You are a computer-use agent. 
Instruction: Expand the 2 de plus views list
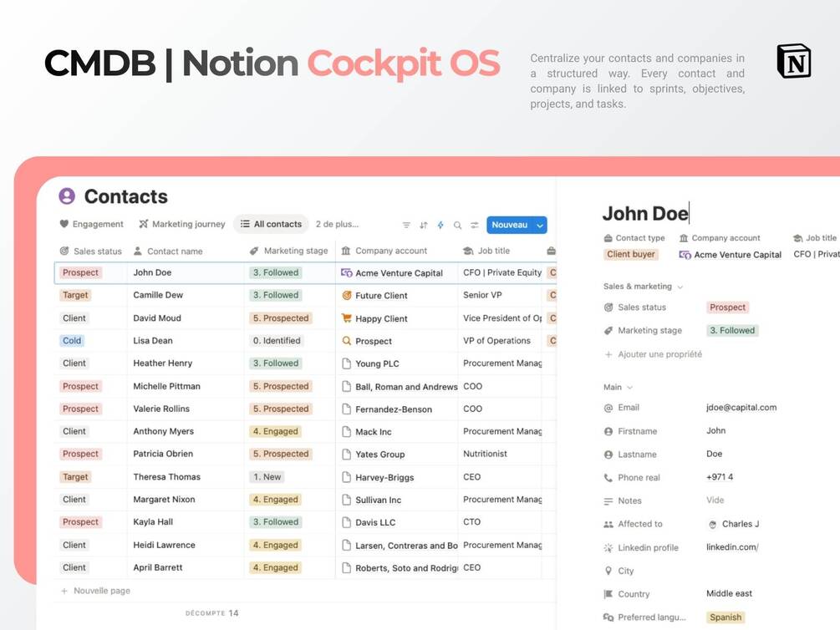click(x=337, y=224)
